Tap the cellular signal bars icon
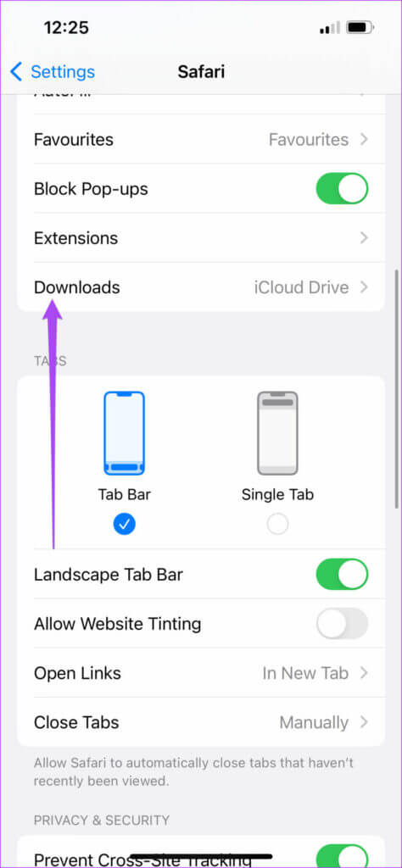Image resolution: width=402 pixels, height=868 pixels. click(x=329, y=28)
